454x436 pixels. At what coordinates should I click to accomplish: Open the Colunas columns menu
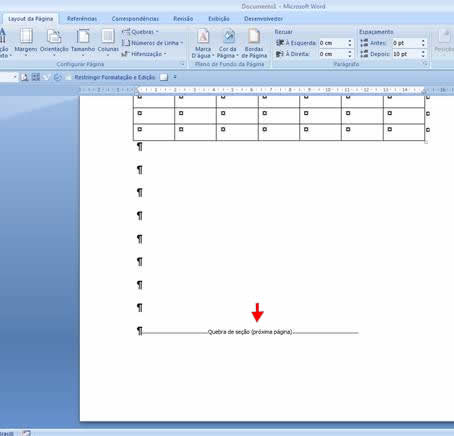108,43
